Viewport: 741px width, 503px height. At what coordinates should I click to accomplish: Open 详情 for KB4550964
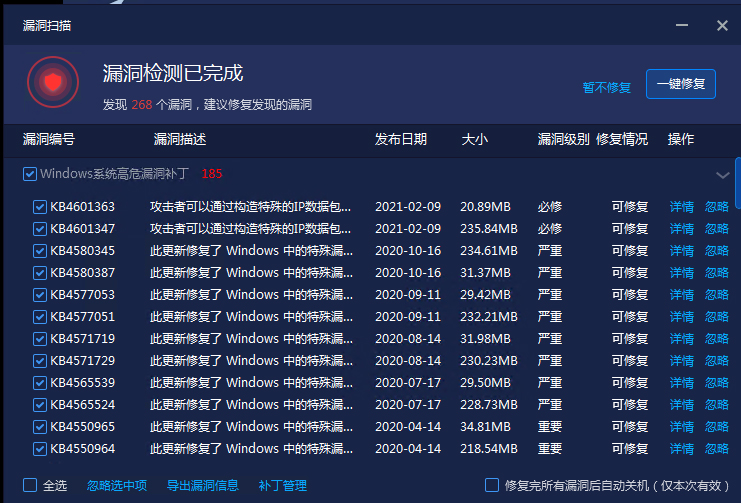pos(681,449)
